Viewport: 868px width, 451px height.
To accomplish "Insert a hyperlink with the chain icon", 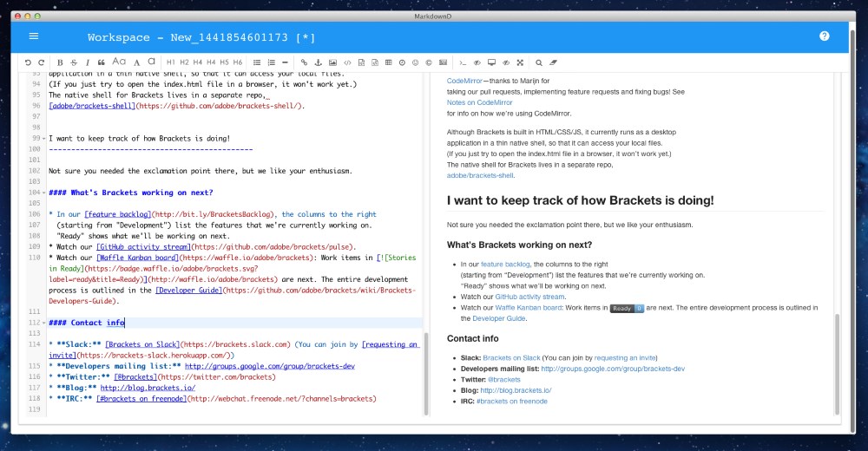I will click(x=304, y=62).
